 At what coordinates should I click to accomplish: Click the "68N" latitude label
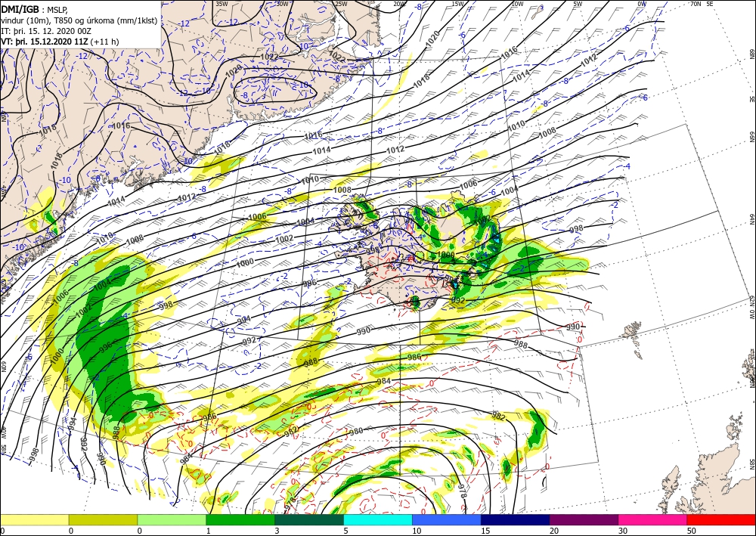(x=751, y=54)
